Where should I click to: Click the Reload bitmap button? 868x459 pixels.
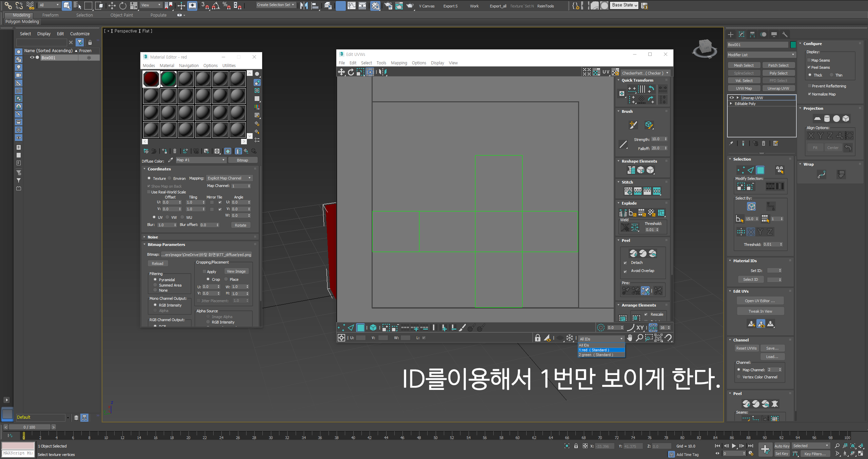click(157, 263)
